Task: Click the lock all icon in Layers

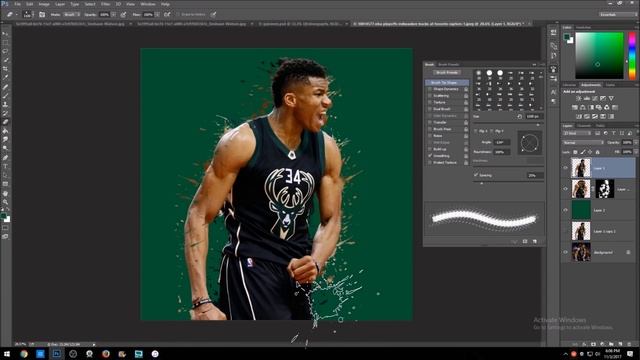Action: pos(598,152)
